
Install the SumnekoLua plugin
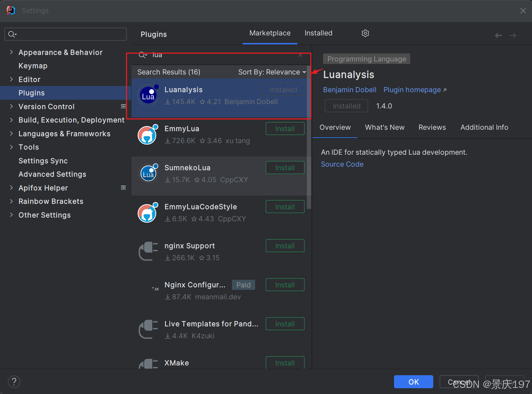(285, 168)
